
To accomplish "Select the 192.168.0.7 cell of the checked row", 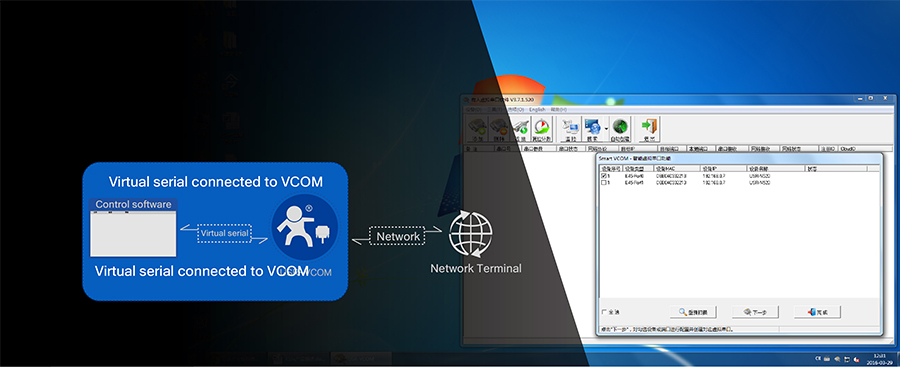I will tap(713, 176).
